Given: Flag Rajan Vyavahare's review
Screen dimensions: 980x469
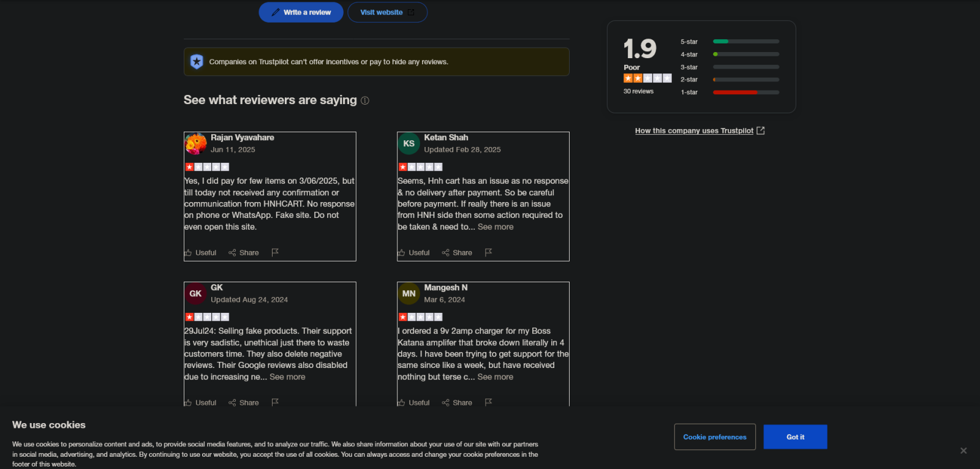Looking at the screenshot, I should tap(275, 252).
